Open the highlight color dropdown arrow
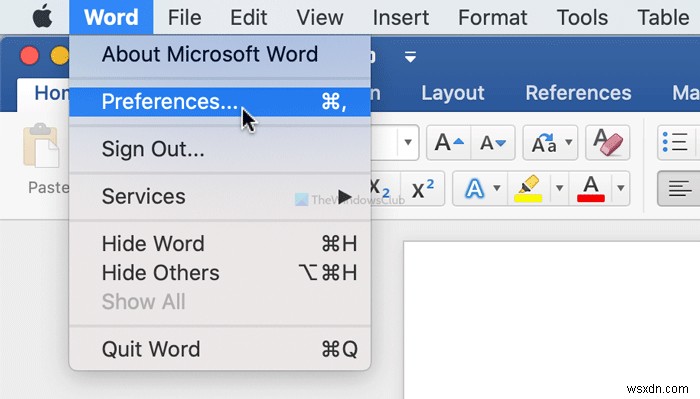 (559, 188)
